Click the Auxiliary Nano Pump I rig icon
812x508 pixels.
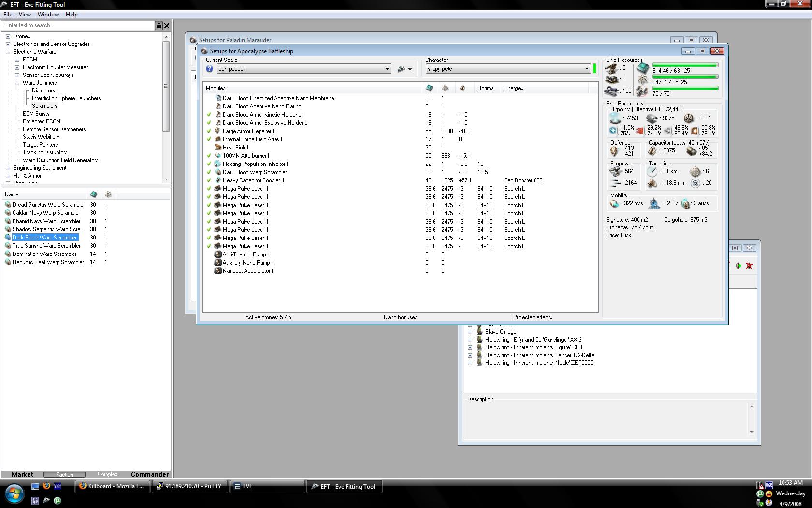[x=218, y=263]
